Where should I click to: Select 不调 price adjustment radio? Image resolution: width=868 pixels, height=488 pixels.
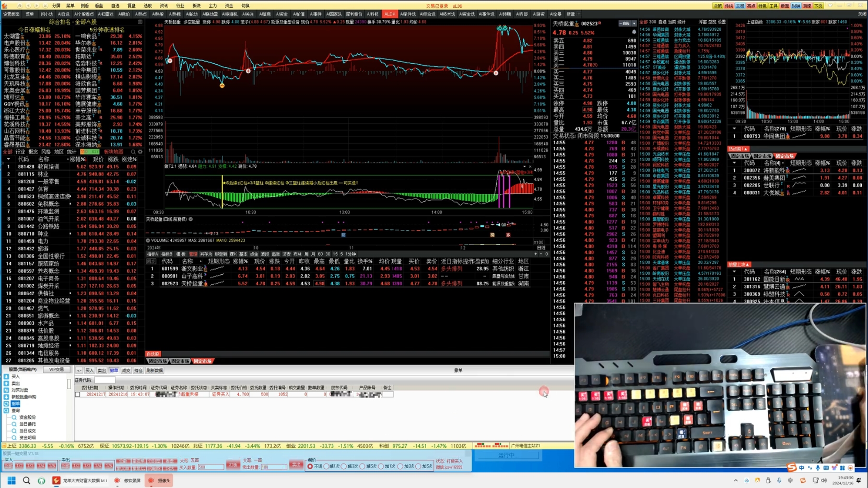310,466
